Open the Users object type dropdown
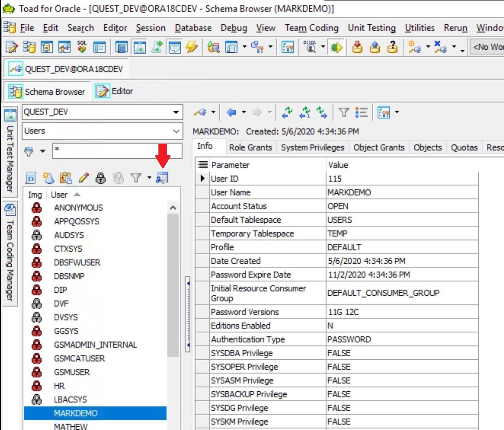This screenshot has width=504, height=430. tap(176, 131)
